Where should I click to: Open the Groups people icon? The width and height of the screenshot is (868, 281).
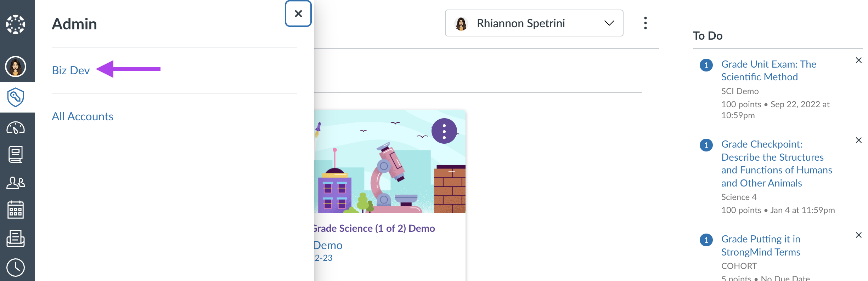click(16, 183)
